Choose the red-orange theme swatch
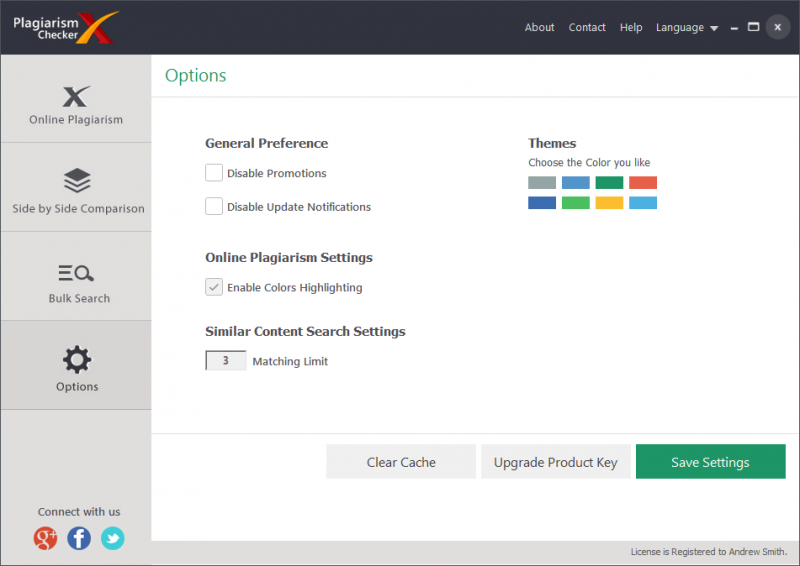Viewport: 800px width, 566px height. pos(643,183)
